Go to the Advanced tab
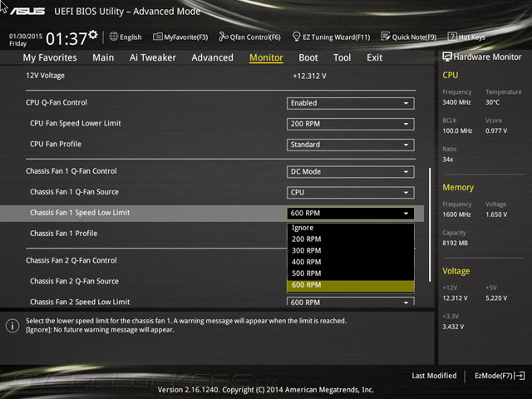 coord(213,57)
